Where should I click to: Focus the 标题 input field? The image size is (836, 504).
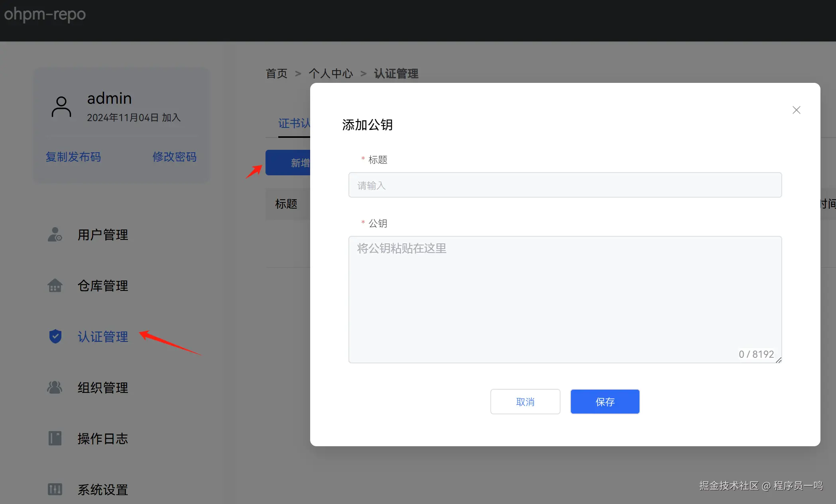pyautogui.click(x=565, y=185)
